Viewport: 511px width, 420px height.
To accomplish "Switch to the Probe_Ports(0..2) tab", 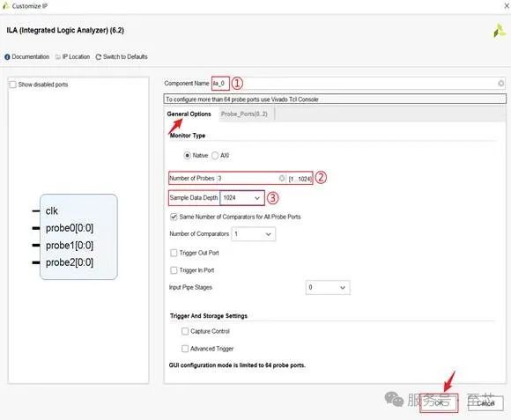I will tap(244, 114).
